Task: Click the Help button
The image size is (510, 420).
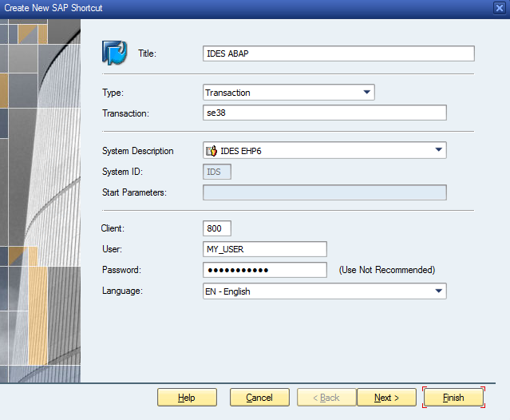Action: tap(187, 397)
